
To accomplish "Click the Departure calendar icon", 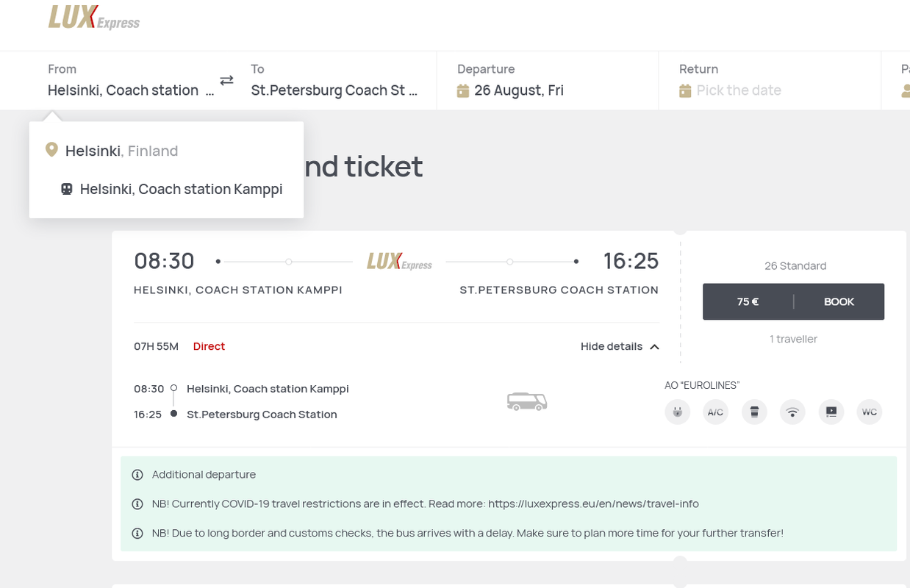I will tap(463, 90).
